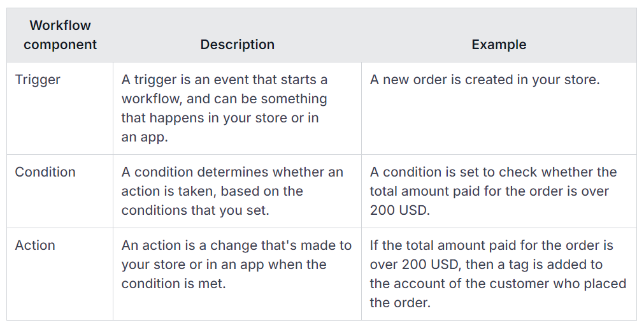Click the final "the order." line of the table

pos(400,303)
